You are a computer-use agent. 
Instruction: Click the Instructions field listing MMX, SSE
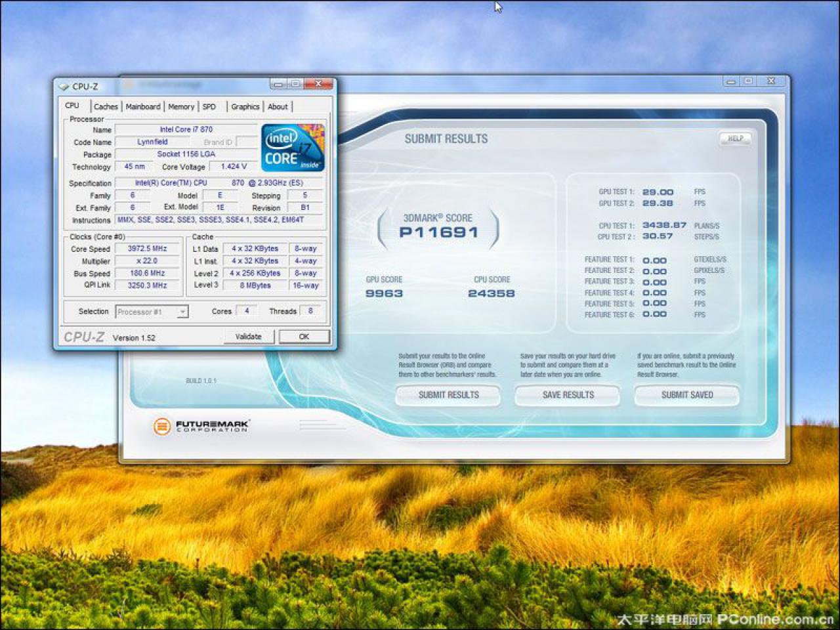tap(219, 220)
